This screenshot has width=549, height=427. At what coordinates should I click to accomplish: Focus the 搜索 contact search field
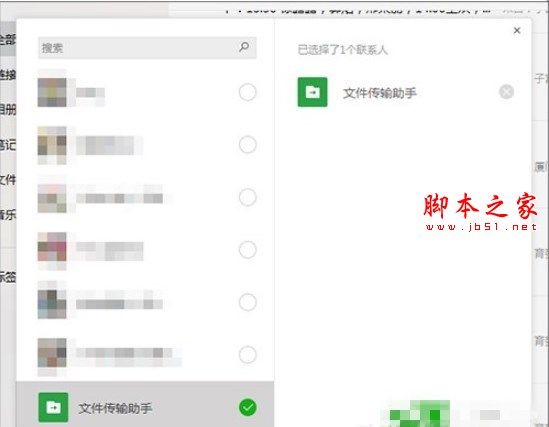pos(147,48)
